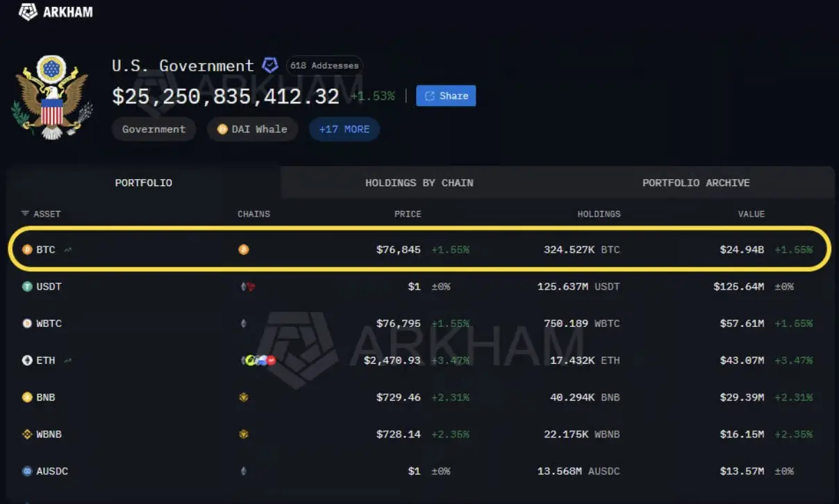Switch to the HOLDINGS BY CHAIN tab

point(419,183)
